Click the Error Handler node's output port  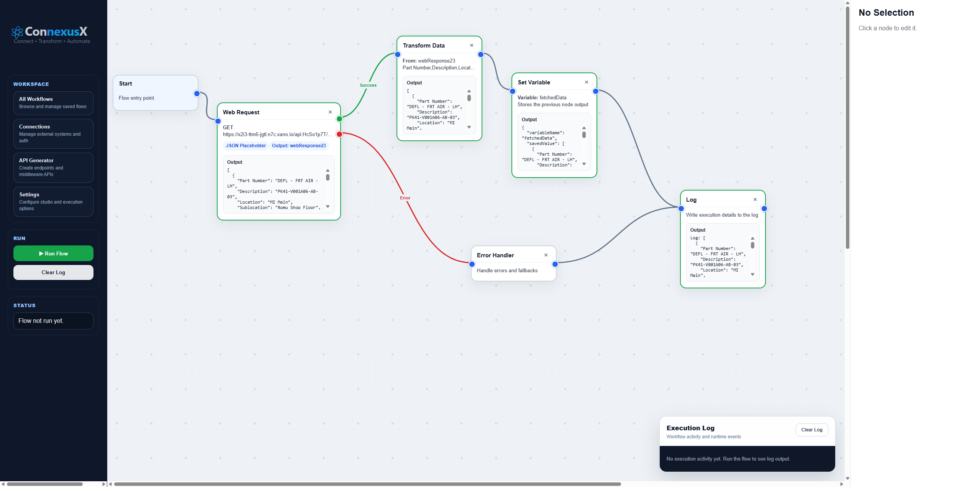coord(555,264)
